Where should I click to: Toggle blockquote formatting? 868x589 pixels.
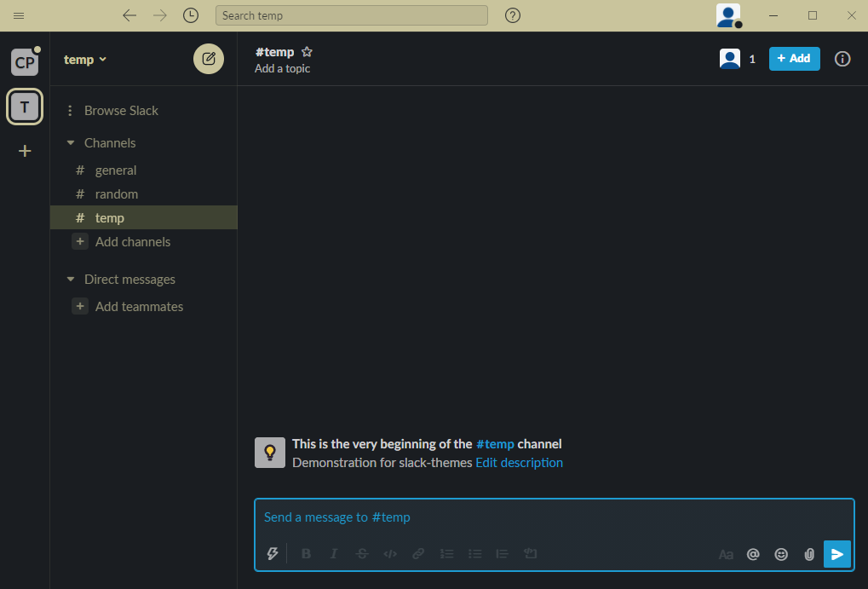502,553
